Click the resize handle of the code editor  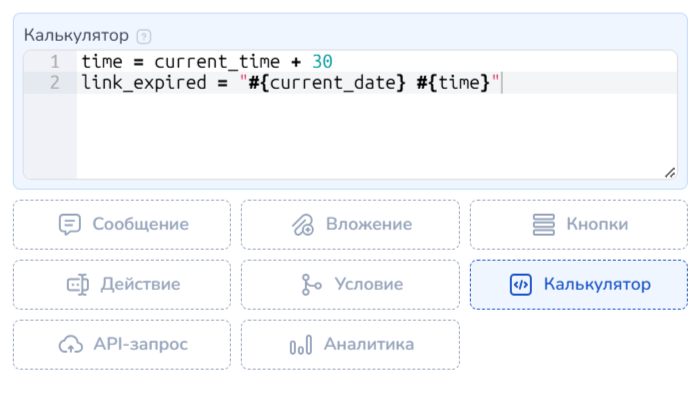(x=669, y=172)
